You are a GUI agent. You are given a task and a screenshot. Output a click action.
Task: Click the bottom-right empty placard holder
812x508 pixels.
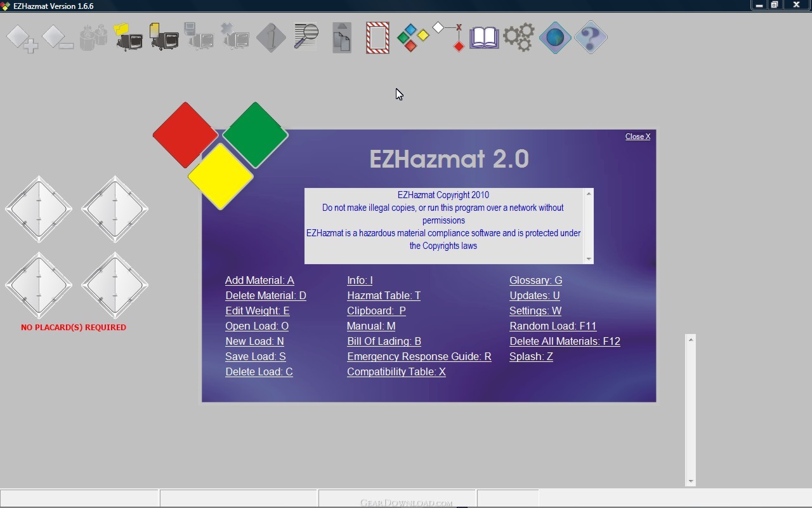115,285
